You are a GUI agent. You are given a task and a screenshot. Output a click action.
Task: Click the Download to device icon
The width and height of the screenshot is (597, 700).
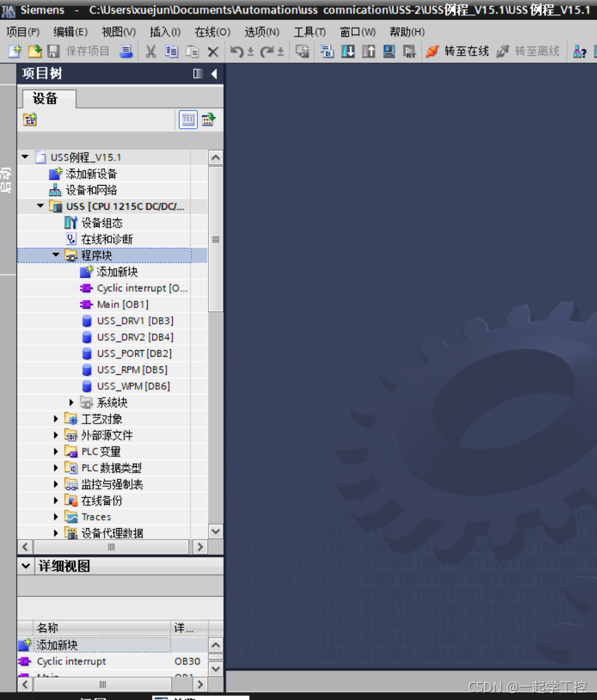coord(348,52)
